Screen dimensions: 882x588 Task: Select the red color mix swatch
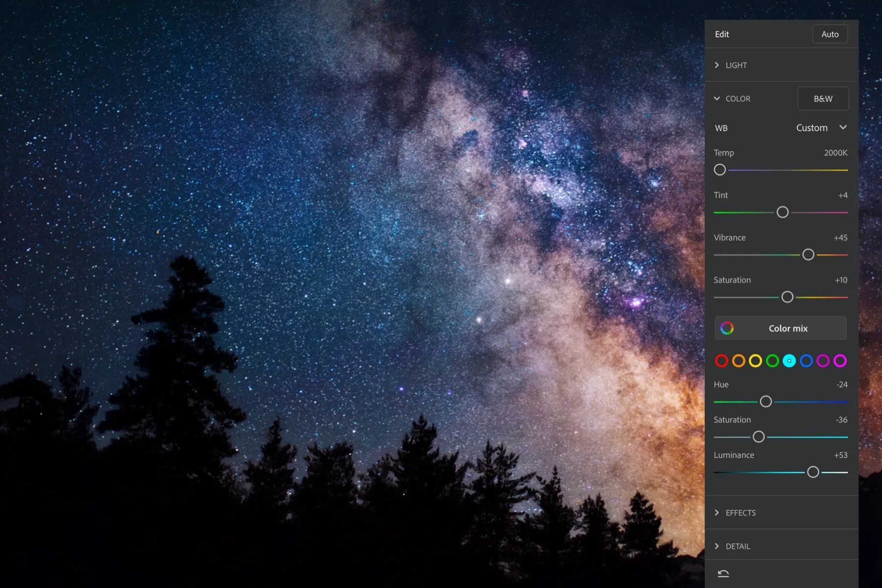coord(721,361)
